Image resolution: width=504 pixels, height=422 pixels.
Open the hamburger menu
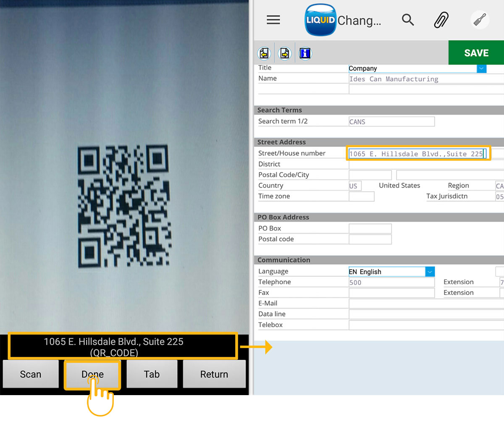(x=273, y=20)
